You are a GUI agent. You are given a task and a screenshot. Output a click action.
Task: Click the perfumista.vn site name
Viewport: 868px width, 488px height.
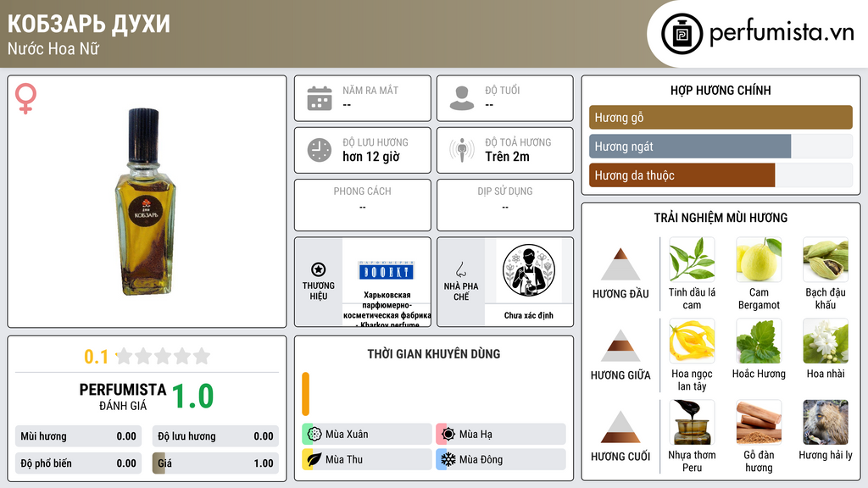[x=782, y=33]
